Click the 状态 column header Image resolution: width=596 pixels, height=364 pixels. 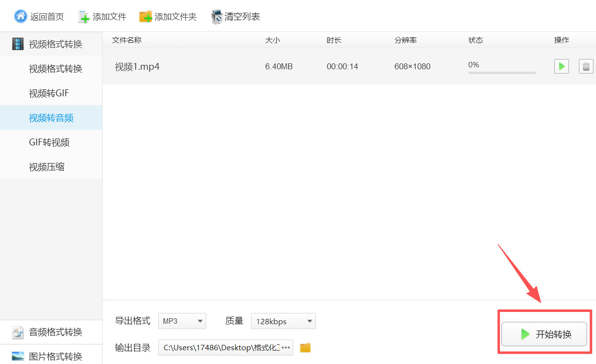(476, 40)
